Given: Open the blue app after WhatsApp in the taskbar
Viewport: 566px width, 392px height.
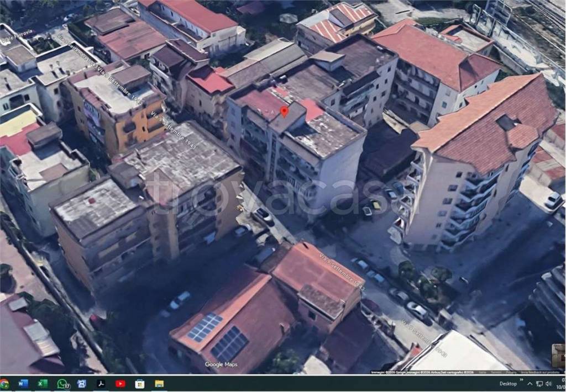Looking at the screenshot, I should pos(82,384).
